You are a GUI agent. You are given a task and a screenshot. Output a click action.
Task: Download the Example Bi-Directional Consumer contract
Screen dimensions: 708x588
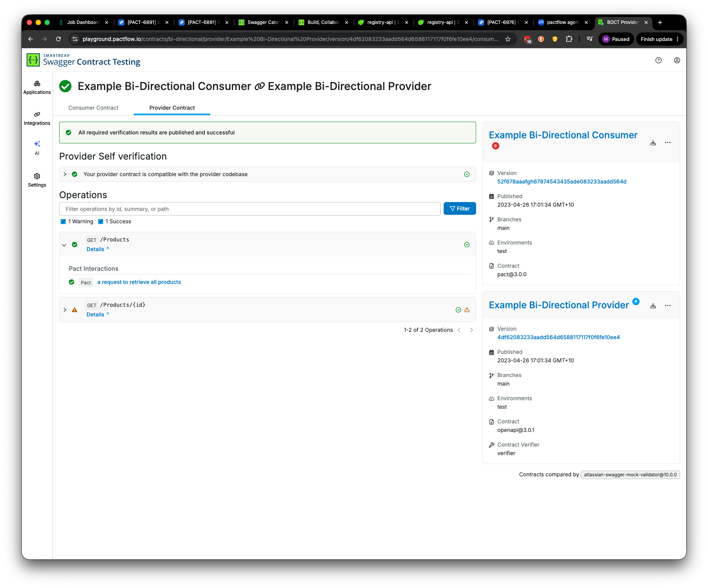coord(653,143)
